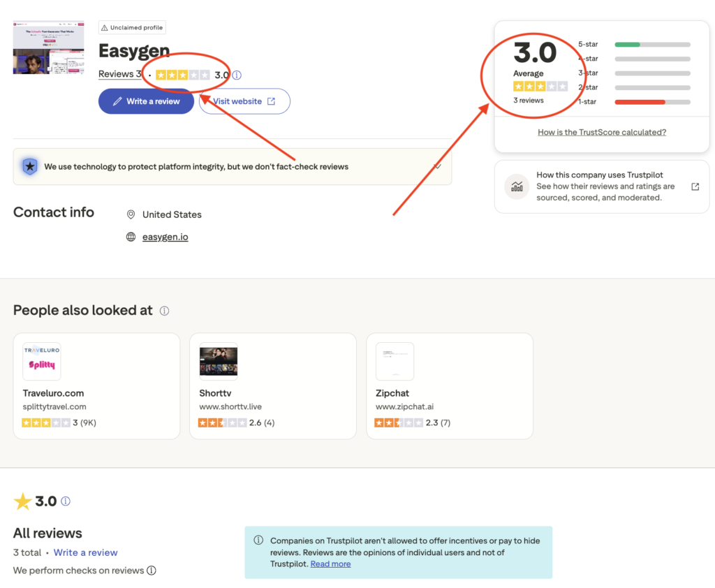Click the 3 total reviews count text
This screenshot has width=715, height=588.
point(27,552)
